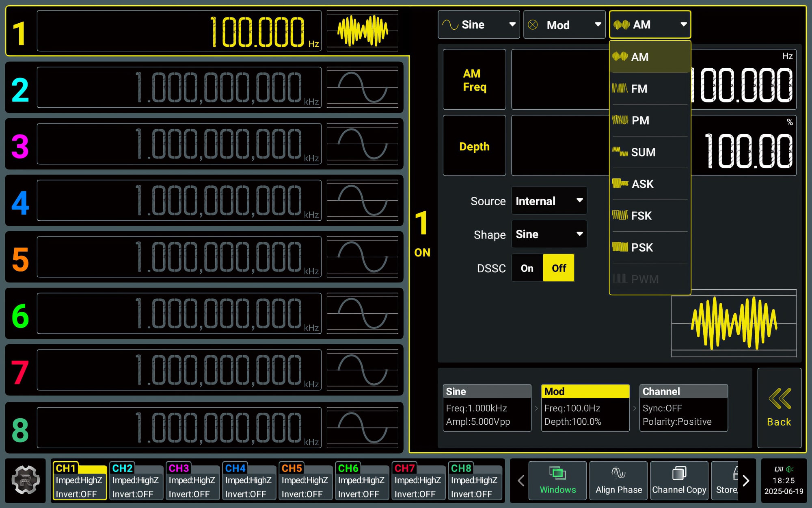This screenshot has width=812, height=508.
Task: Click channel 2 sine waveform icon
Action: (363, 87)
